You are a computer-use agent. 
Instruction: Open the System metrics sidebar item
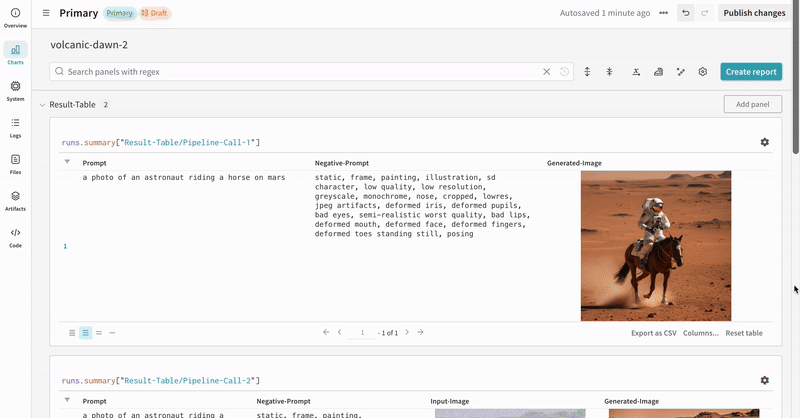coord(15,91)
